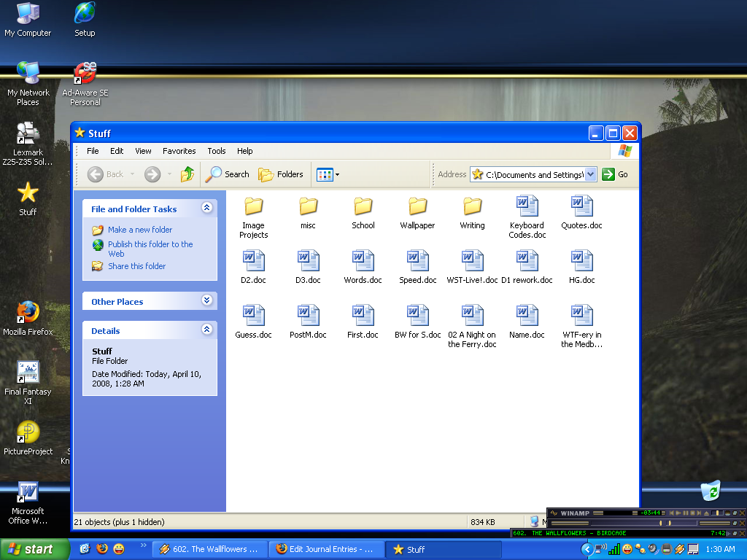This screenshot has height=560, width=747.
Task: Click Winamp's play button
Action: click(x=678, y=513)
